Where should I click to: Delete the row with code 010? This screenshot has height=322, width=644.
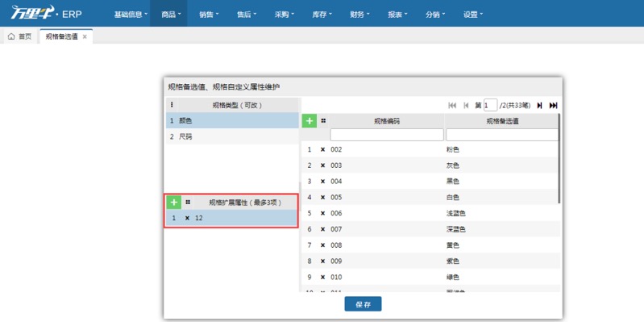coord(322,277)
